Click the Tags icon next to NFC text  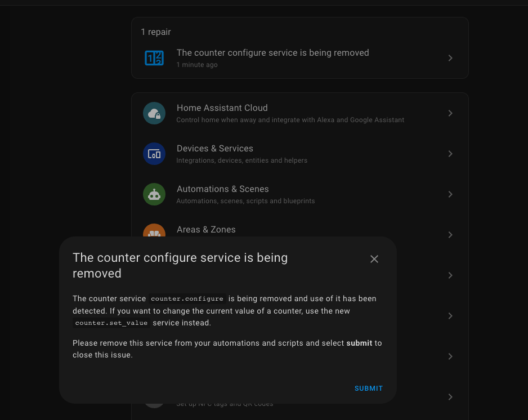tap(154, 397)
